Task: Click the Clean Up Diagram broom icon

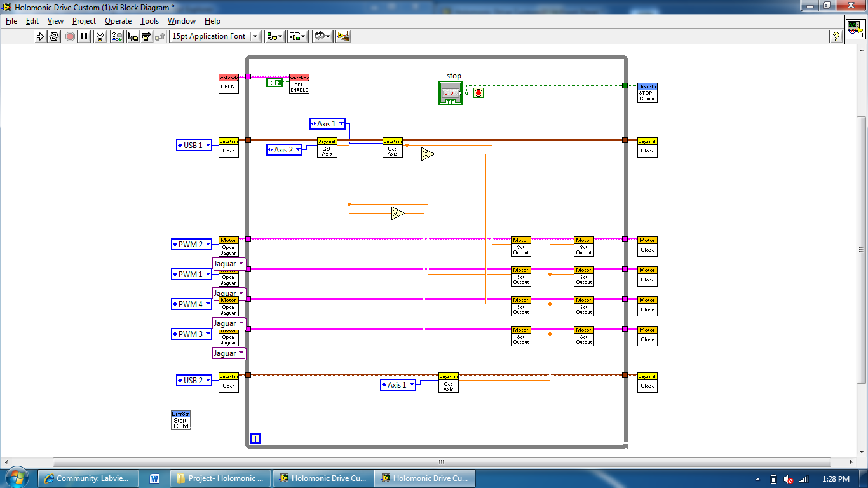Action: pos(344,36)
